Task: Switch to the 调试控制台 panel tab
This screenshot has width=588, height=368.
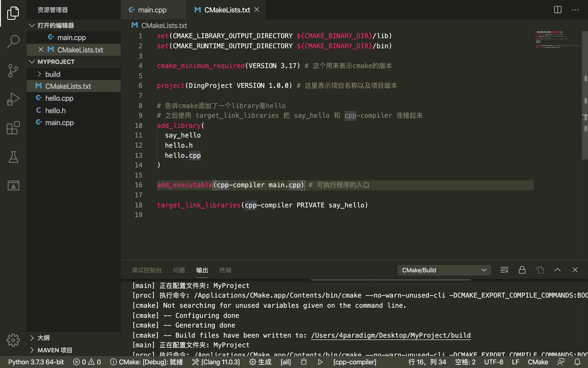Action: click(147, 270)
